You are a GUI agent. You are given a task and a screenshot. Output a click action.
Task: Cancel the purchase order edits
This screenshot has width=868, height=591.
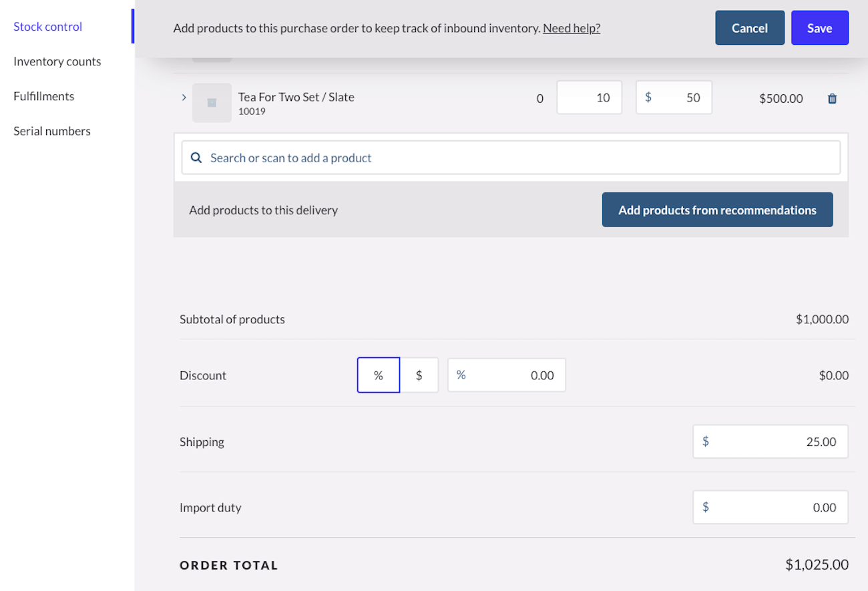(x=749, y=28)
